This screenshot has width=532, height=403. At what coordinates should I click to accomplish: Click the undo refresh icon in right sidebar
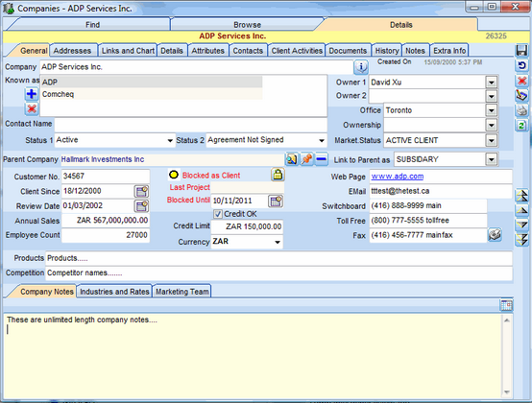[521, 65]
